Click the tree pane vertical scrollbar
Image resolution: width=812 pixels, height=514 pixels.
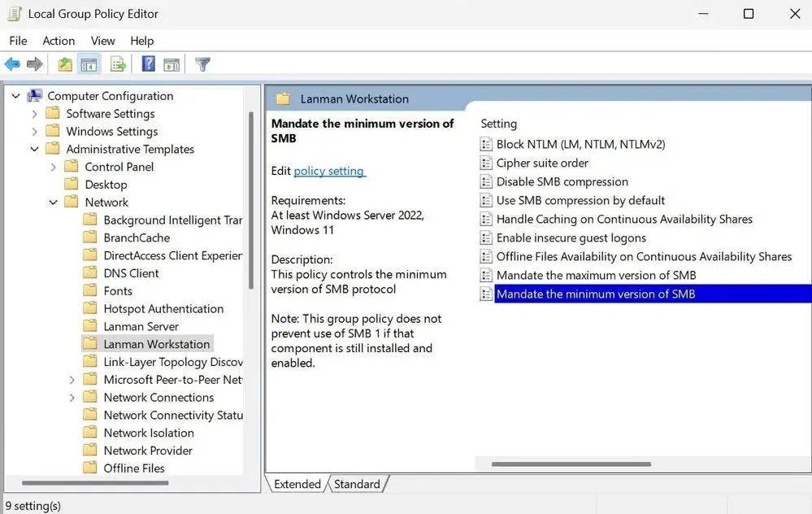click(x=251, y=200)
